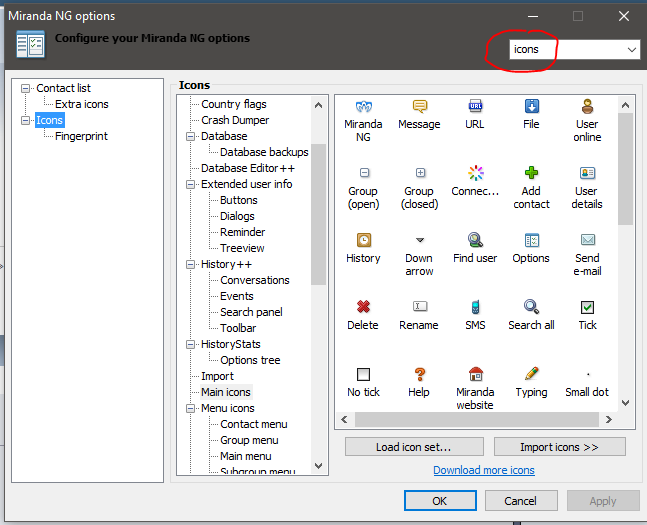Select the red Delete icon
Image resolution: width=647 pixels, height=525 pixels.
pyautogui.click(x=363, y=307)
